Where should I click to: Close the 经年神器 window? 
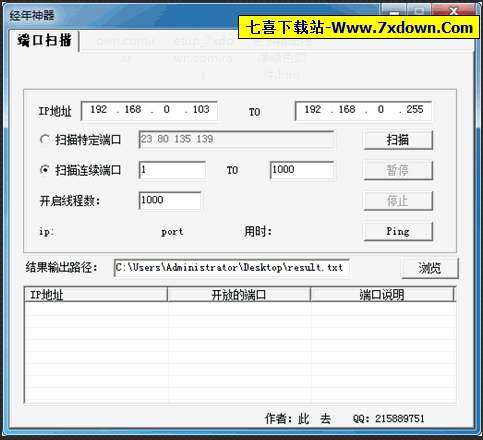(x=454, y=11)
